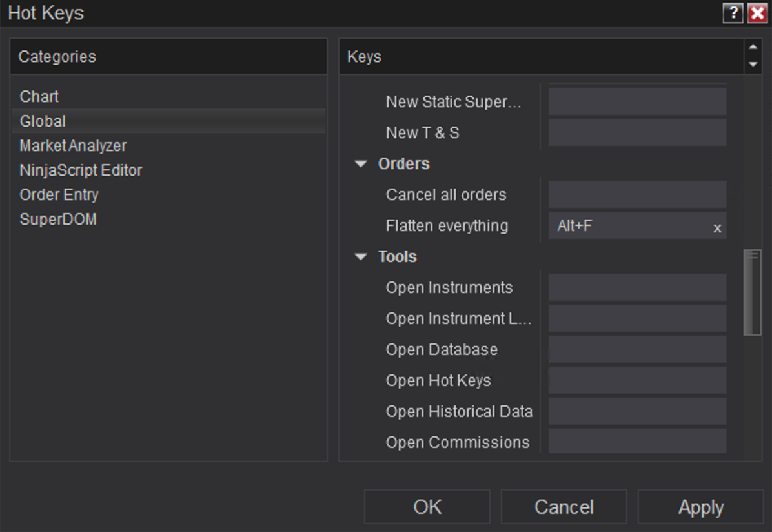Screen dimensions: 772x532
Task: Focus the Open Instruments hot key field
Action: pos(637,288)
